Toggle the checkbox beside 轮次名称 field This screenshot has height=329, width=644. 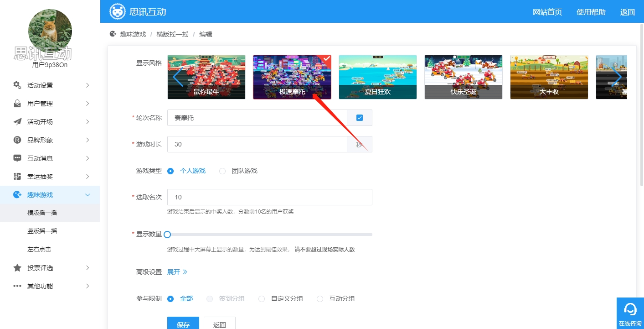click(x=360, y=118)
